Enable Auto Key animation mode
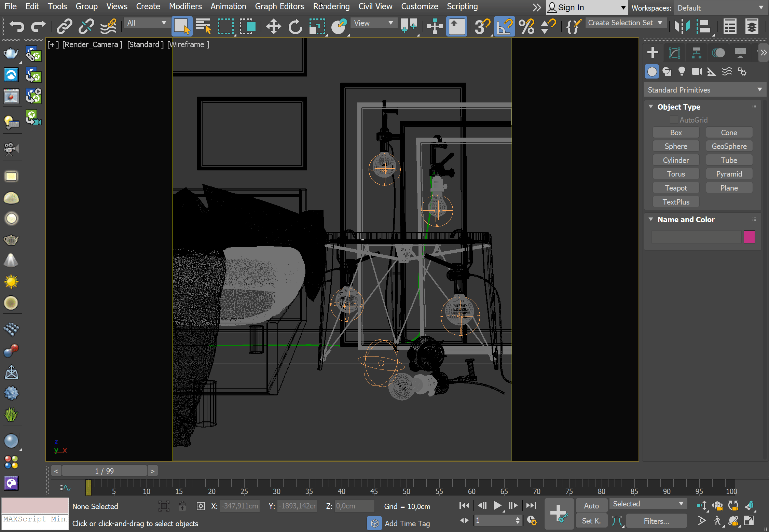 click(591, 505)
